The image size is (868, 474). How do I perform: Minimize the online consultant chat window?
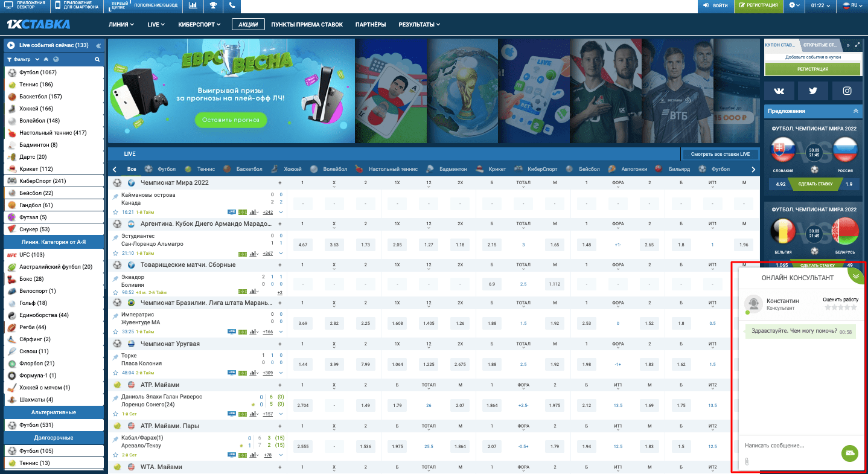855,275
